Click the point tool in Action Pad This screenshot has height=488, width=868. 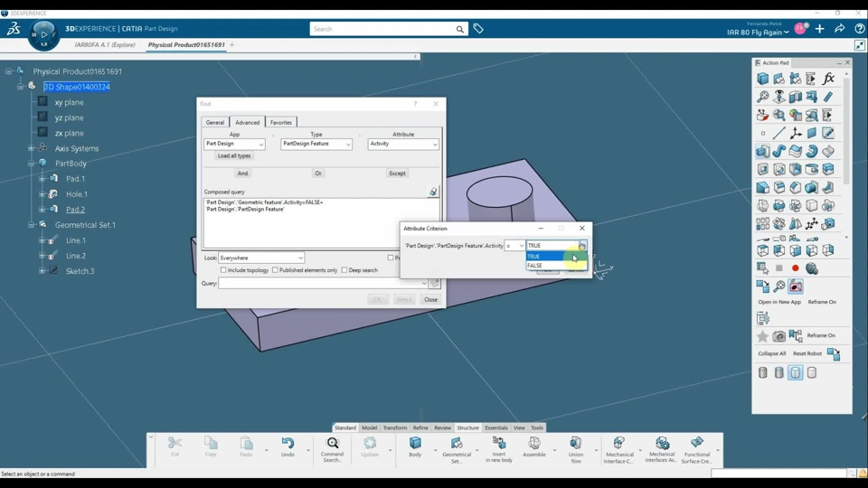click(763, 133)
